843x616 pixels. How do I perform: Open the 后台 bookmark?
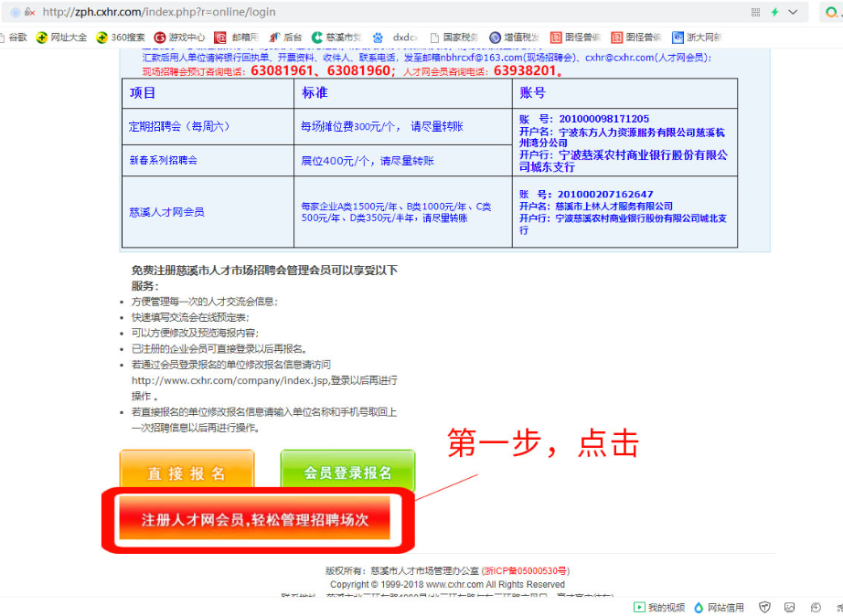click(x=285, y=37)
